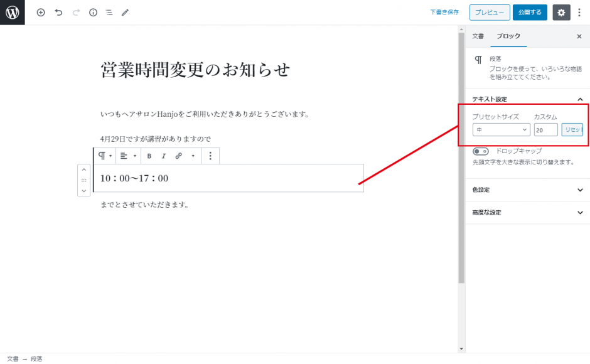Open the block navigation list icon
The image size is (590, 364).
(x=109, y=13)
